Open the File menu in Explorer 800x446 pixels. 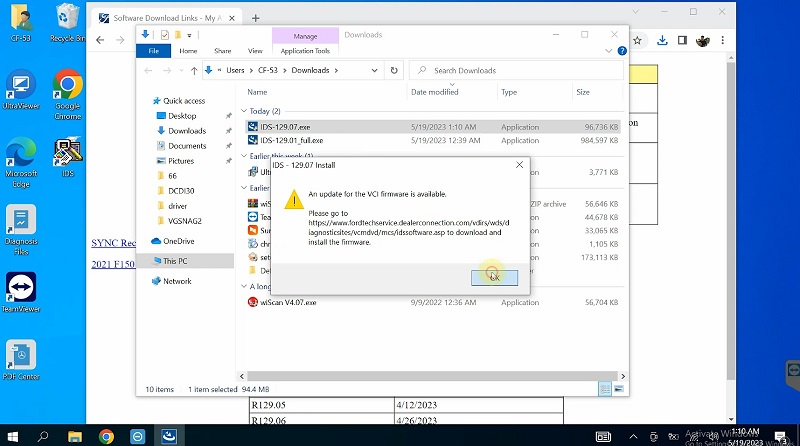click(153, 51)
